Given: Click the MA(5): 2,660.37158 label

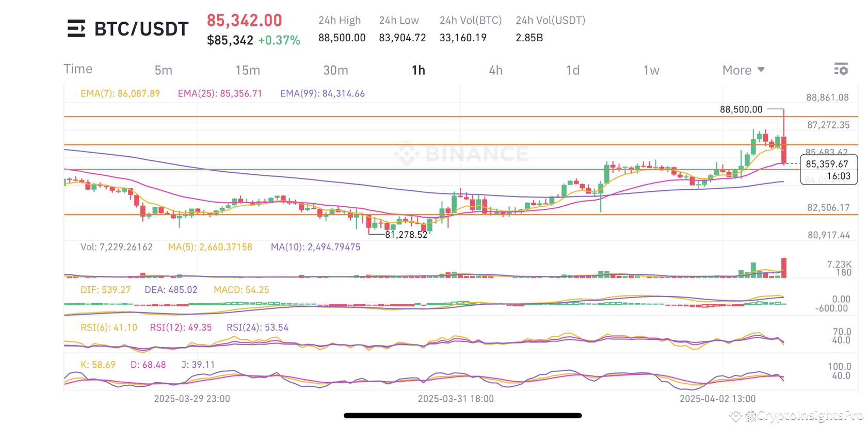Looking at the screenshot, I should click(210, 247).
